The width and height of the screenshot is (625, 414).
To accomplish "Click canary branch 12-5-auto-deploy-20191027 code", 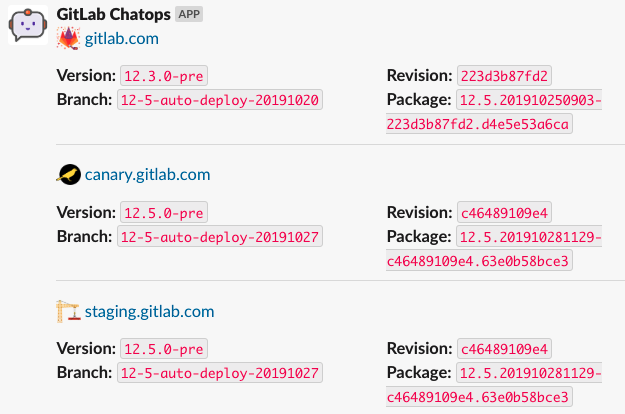I will (x=220, y=237).
